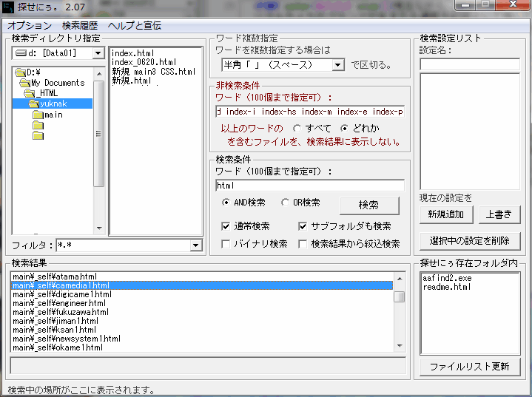Click the search results vertical scrollbar thumb
Viewport: 532px width, 397px height.
(x=399, y=296)
